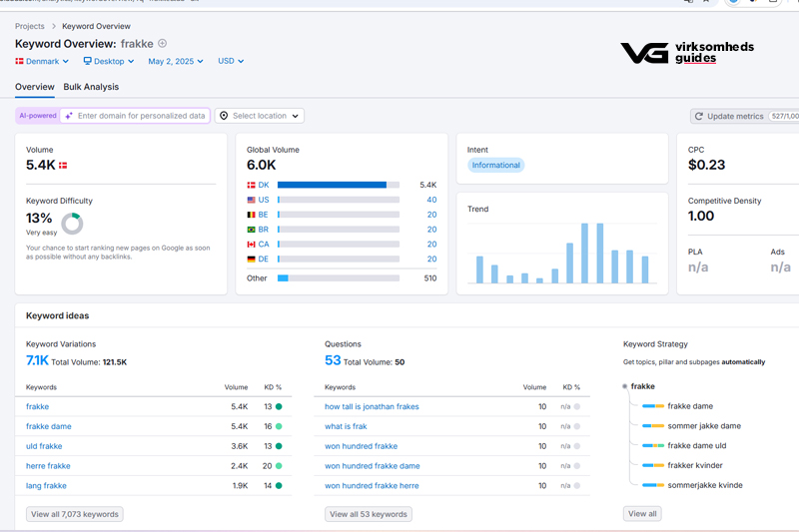The height and width of the screenshot is (532, 799).
Task: Click the DK volume bar
Action: pyautogui.click(x=339, y=185)
